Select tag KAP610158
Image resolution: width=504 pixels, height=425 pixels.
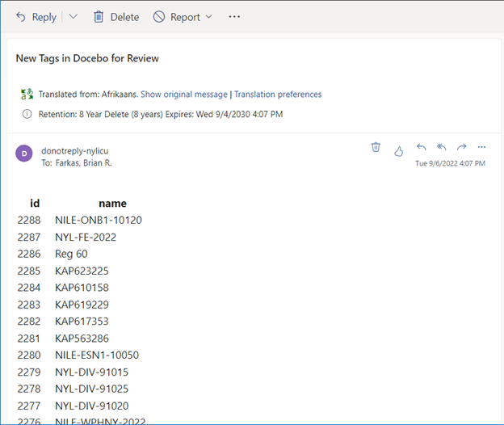point(82,288)
